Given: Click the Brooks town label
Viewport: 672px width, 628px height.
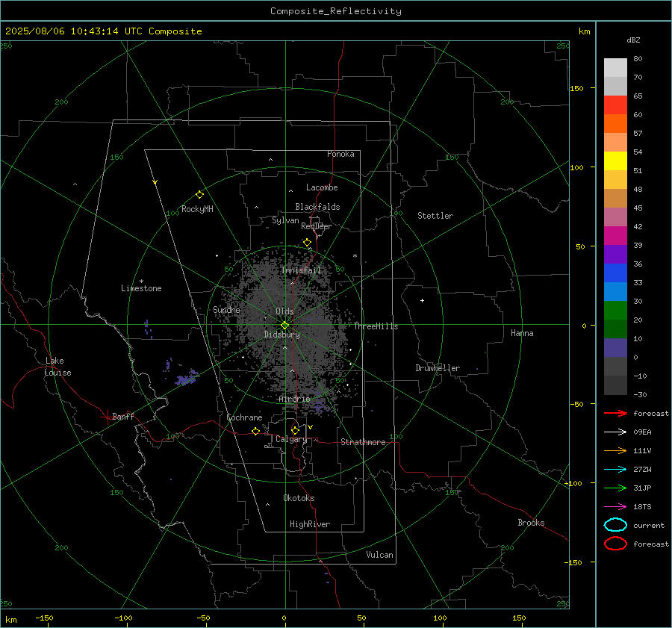Looking at the screenshot, I should (x=531, y=523).
